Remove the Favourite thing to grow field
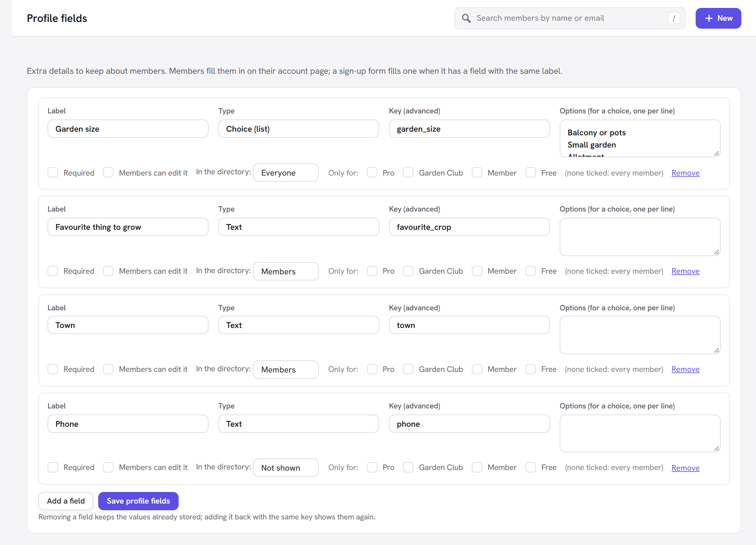The image size is (756, 545). click(685, 271)
